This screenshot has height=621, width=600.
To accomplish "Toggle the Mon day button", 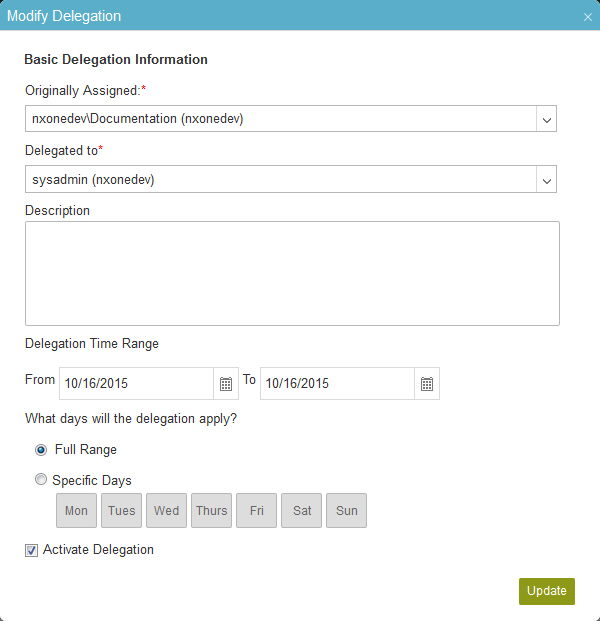I will [76, 511].
